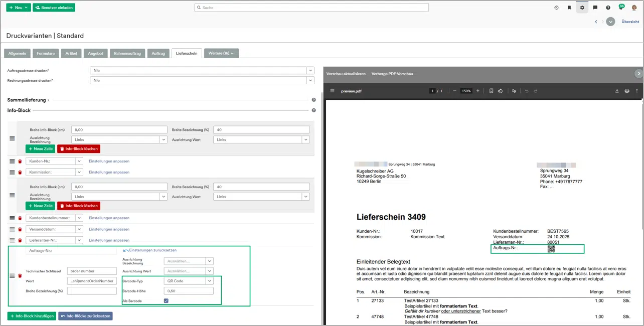Viewport: 644px width, 326px height.
Task: Expand the Auftragsadresse drucken dropdown
Action: point(310,71)
